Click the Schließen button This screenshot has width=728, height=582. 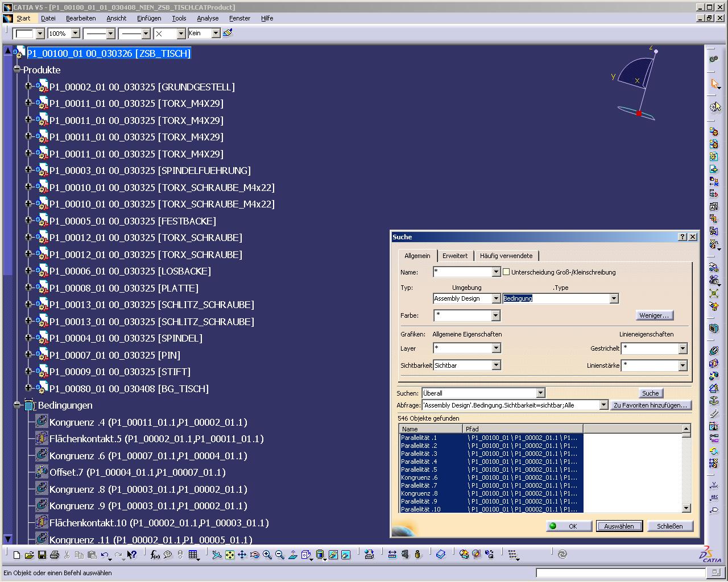point(670,526)
